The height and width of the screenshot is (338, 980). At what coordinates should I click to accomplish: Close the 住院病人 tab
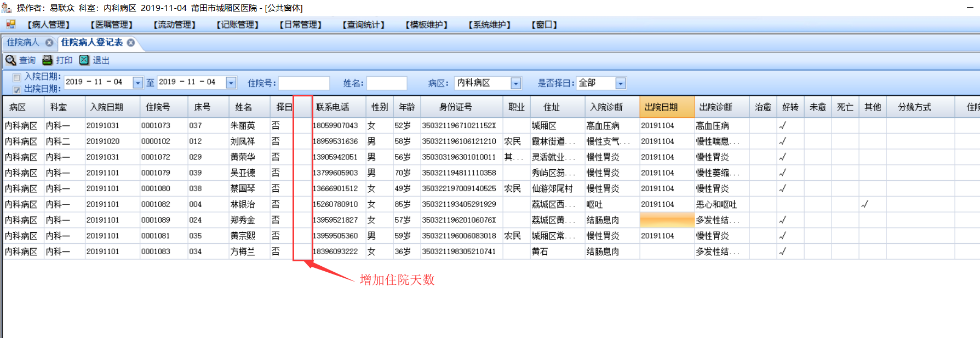click(x=49, y=43)
